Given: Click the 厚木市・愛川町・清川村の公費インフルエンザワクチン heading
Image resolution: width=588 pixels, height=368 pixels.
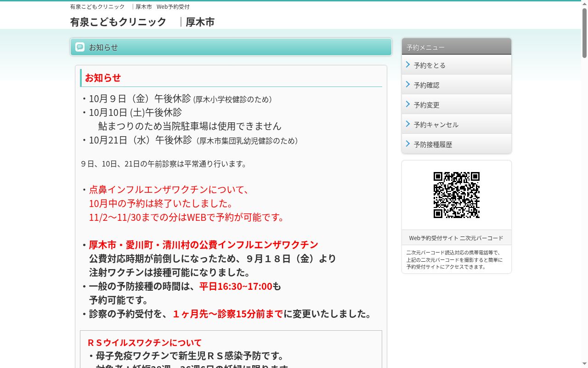Looking at the screenshot, I should pos(204,245).
